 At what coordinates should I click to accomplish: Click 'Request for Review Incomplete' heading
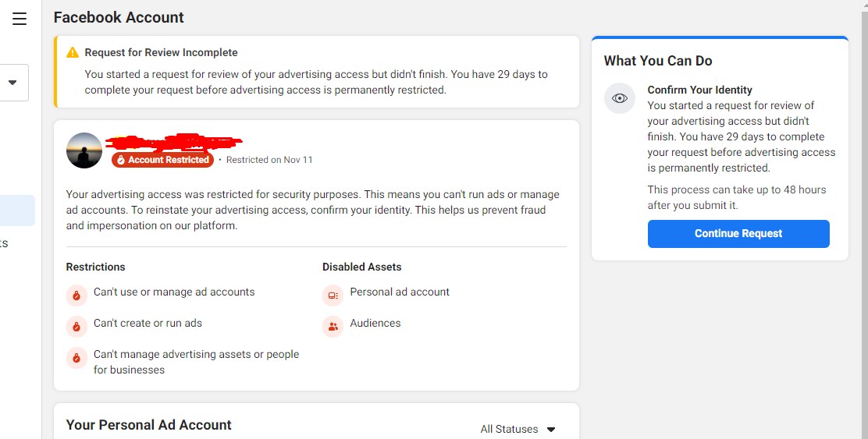coord(161,52)
